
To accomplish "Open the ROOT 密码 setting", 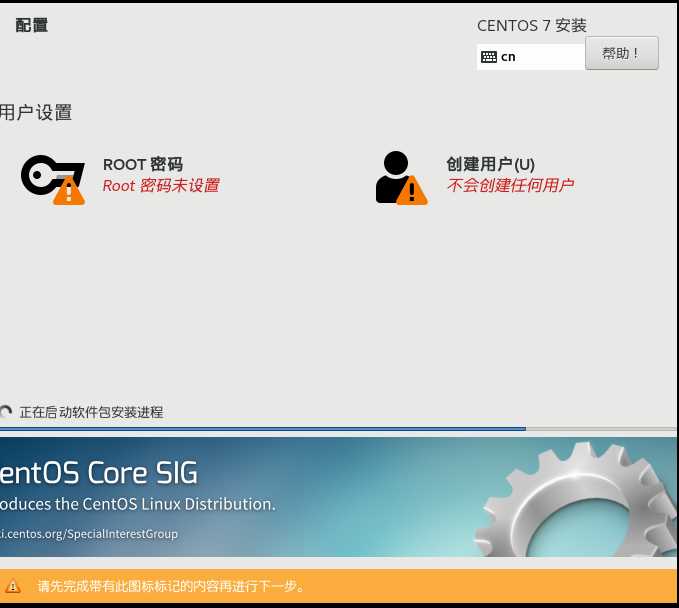I will 142,165.
